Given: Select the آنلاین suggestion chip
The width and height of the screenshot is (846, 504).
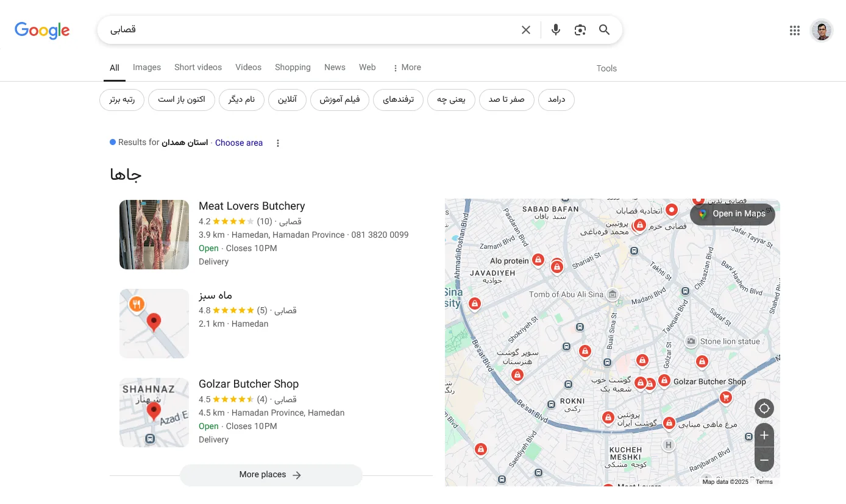Looking at the screenshot, I should (287, 100).
